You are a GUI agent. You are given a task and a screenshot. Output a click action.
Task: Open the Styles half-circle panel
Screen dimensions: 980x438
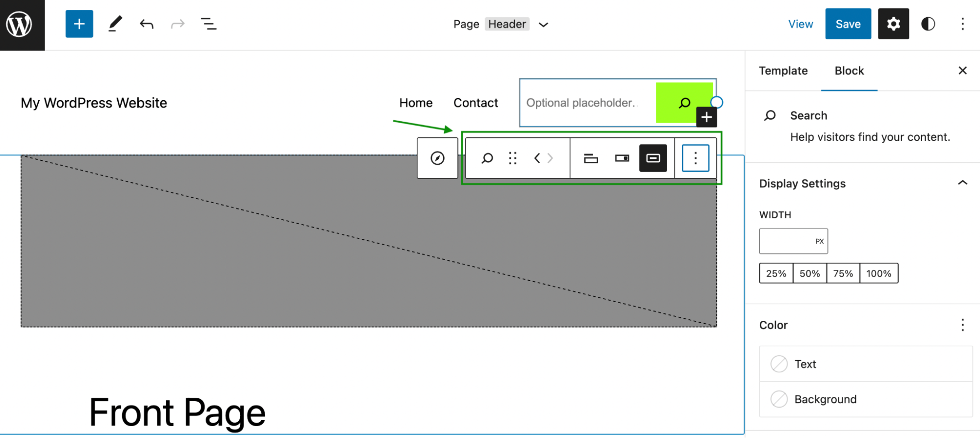click(928, 24)
